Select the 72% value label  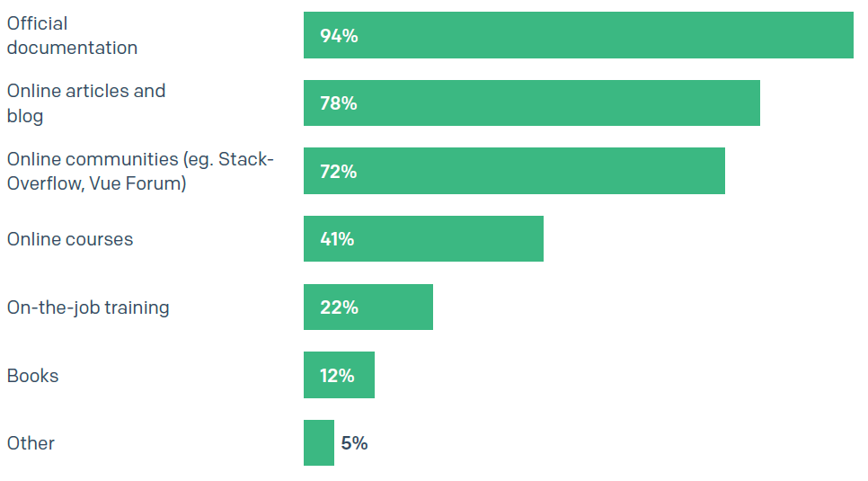point(338,172)
